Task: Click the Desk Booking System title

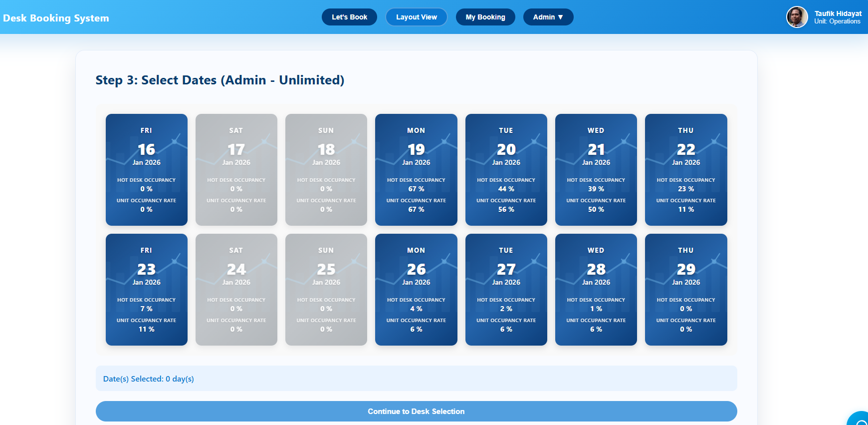Action: tap(56, 18)
